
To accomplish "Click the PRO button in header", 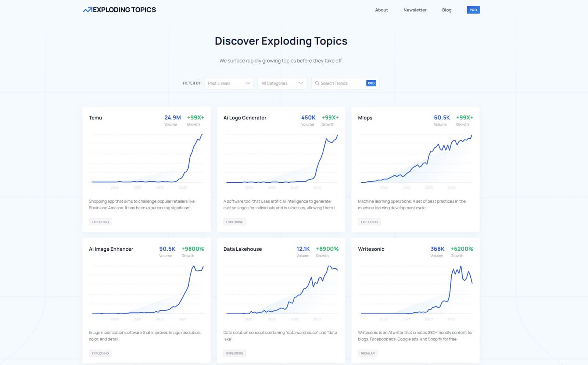I will (x=473, y=10).
